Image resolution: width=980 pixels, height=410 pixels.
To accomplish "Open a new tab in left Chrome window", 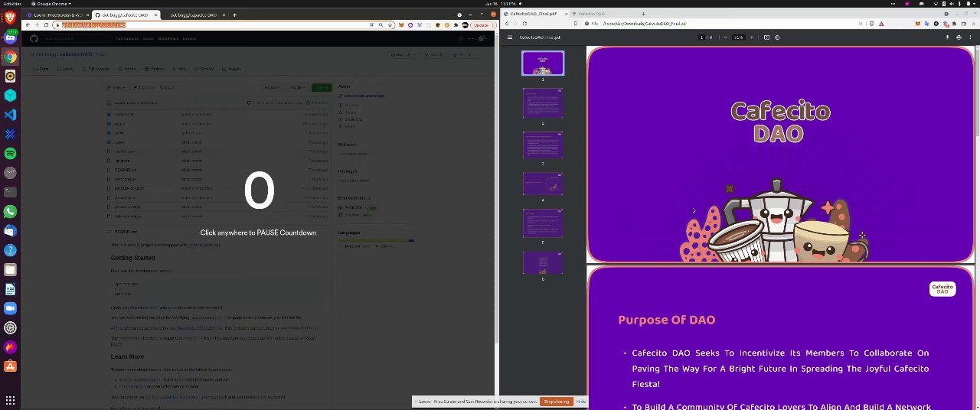I will point(234,15).
